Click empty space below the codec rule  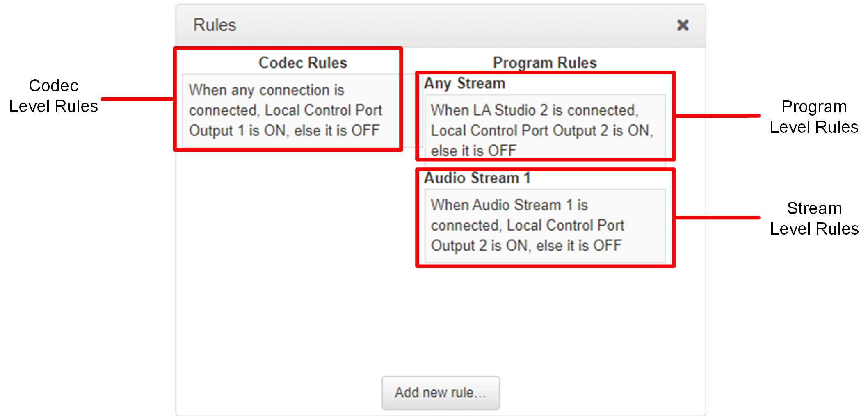[287, 246]
